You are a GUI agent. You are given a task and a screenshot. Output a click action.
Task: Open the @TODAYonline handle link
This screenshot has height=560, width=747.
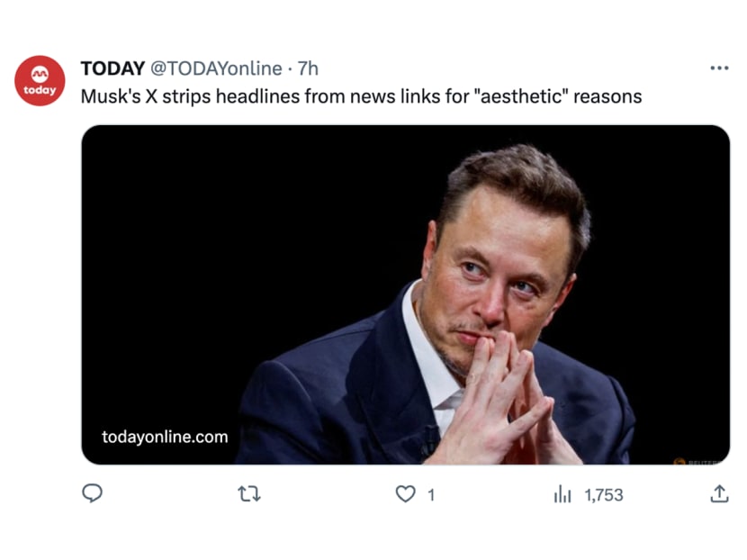coord(215,68)
